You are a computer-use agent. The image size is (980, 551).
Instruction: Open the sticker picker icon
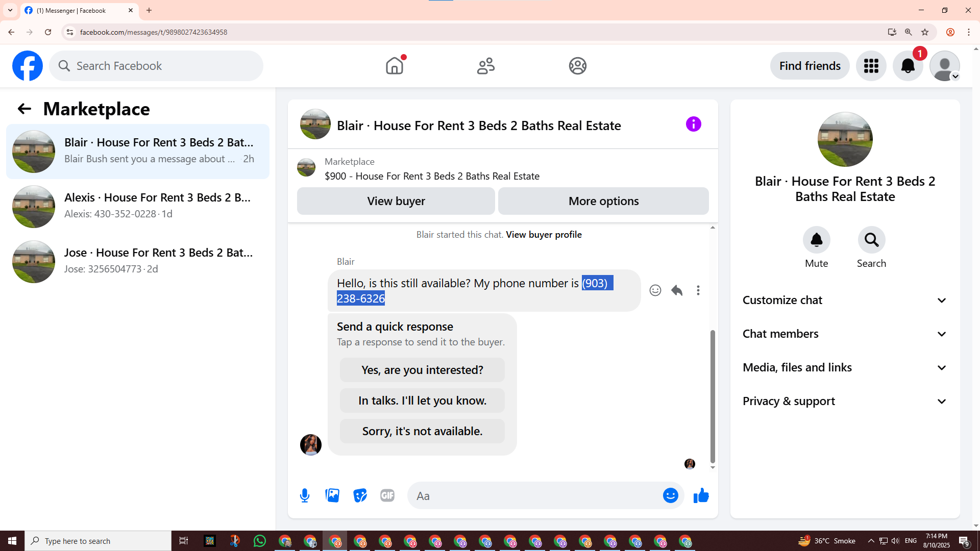[x=360, y=495]
